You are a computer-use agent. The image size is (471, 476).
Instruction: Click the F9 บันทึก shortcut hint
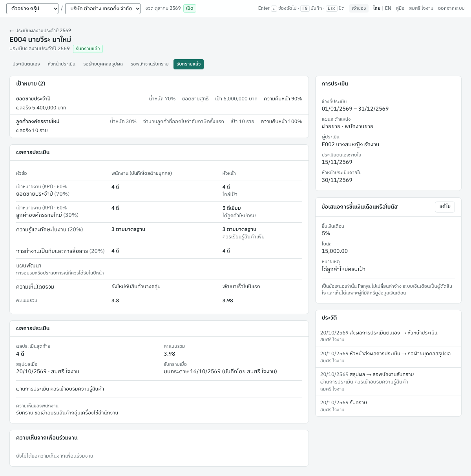(312, 8)
